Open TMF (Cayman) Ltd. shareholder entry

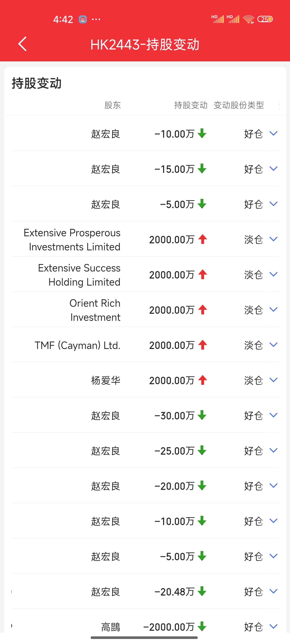[x=77, y=345]
